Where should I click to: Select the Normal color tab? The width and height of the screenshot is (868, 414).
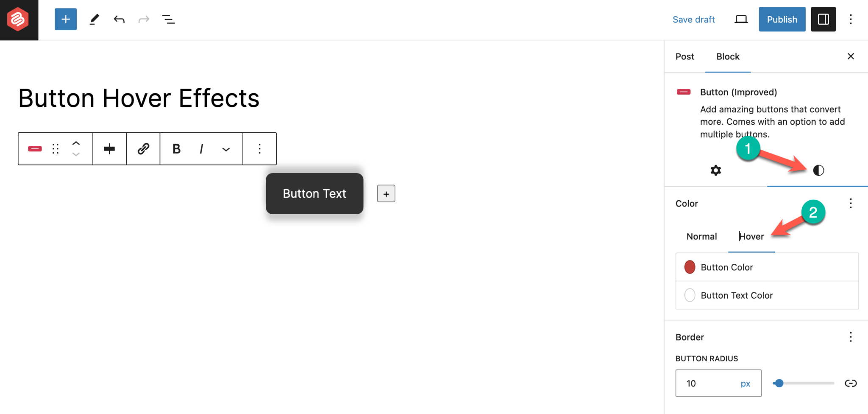coord(701,236)
